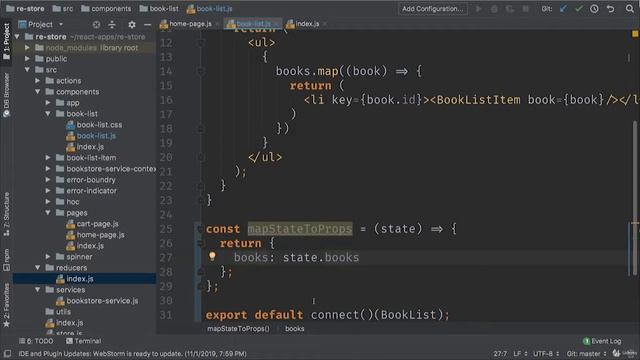The width and height of the screenshot is (640, 360).
Task: Close the index.js editor tab
Action: coord(324,24)
